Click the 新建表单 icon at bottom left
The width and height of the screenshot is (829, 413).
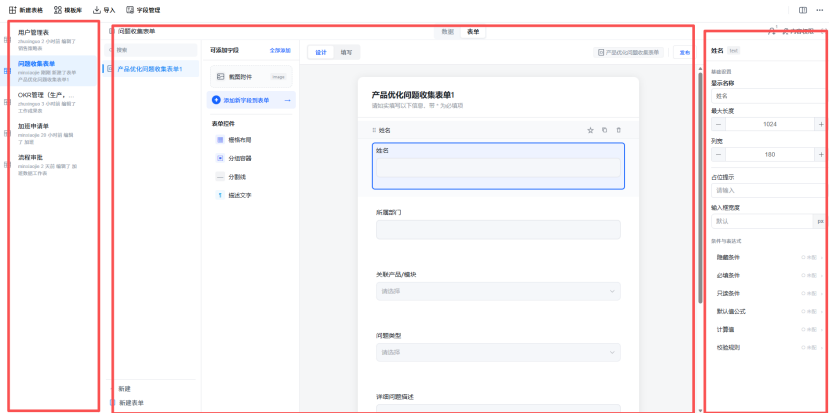point(112,402)
